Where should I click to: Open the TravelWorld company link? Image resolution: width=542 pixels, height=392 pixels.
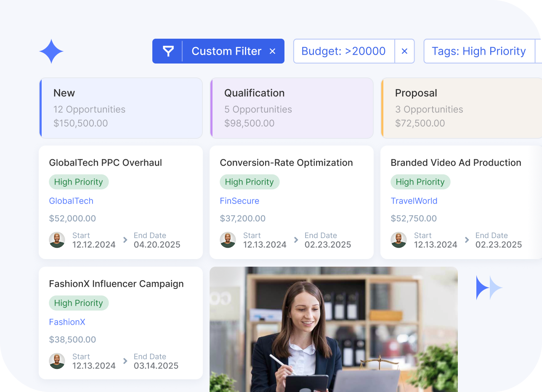tap(414, 201)
